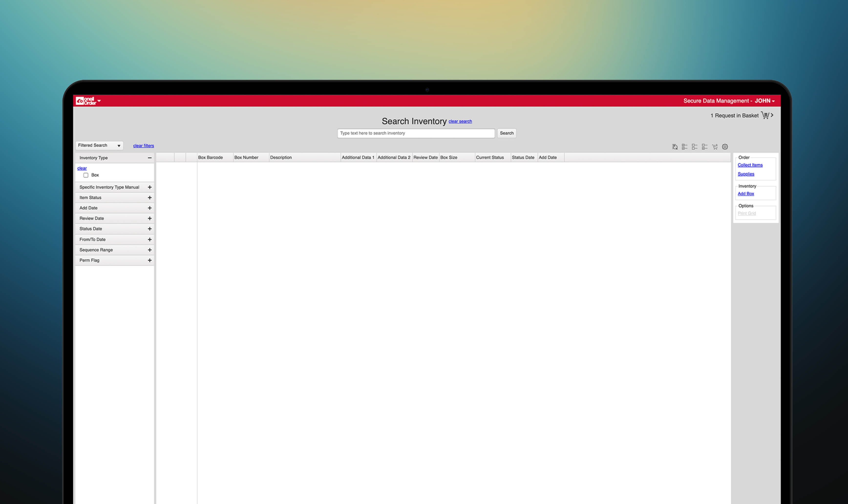This screenshot has width=848, height=504.
Task: Click the add to cart icon
Action: tap(715, 147)
